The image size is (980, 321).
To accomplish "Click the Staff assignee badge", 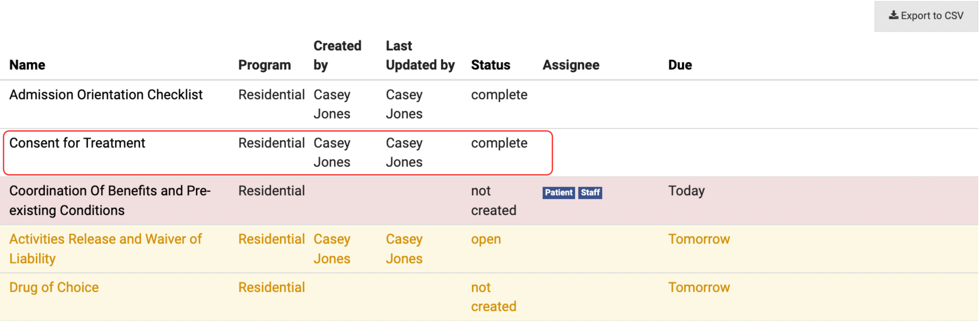I will tap(590, 193).
